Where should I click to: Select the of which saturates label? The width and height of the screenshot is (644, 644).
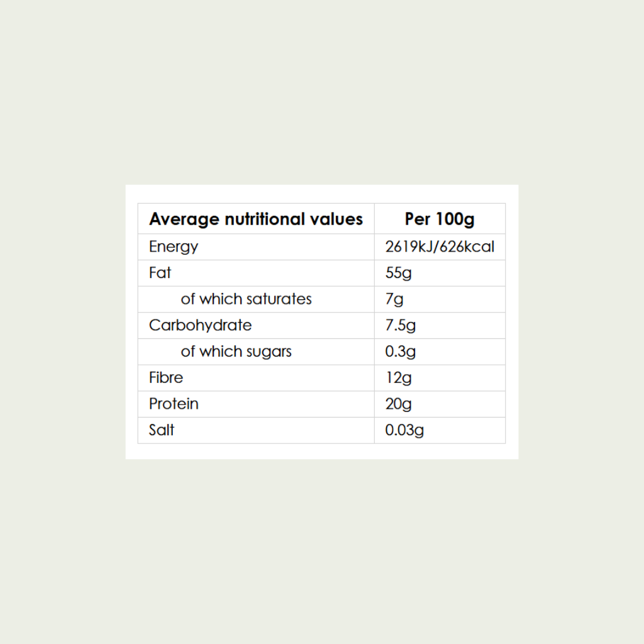point(246,299)
